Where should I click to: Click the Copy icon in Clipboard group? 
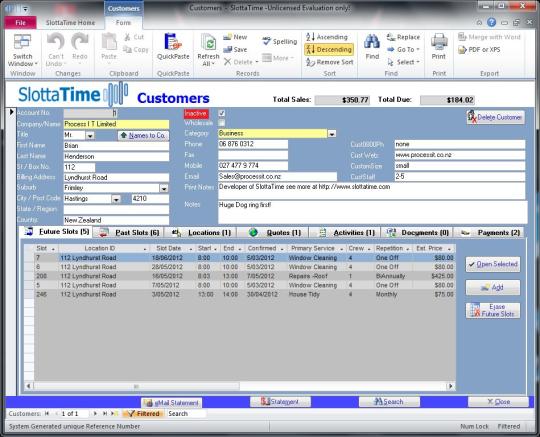click(127, 50)
